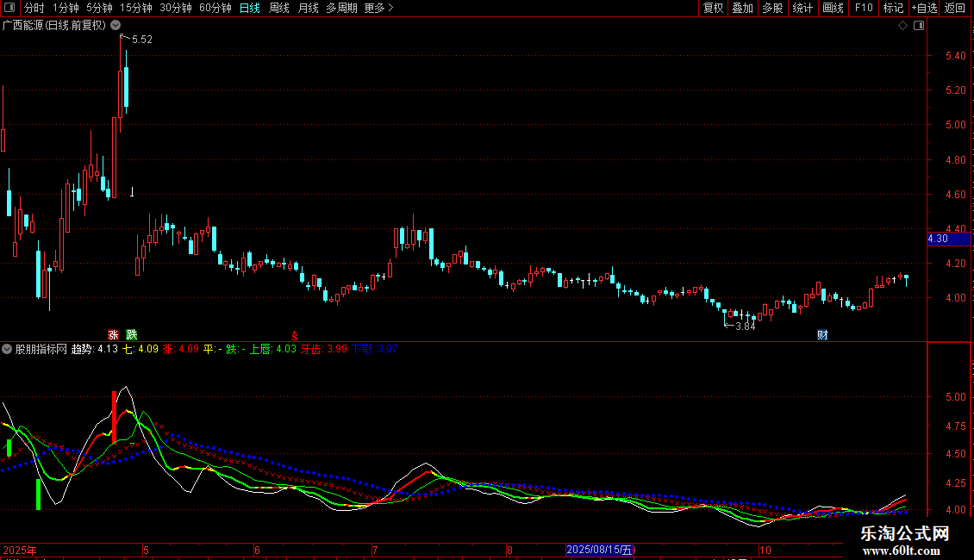Switch to 月线 monthly period
974x560 pixels.
click(308, 8)
